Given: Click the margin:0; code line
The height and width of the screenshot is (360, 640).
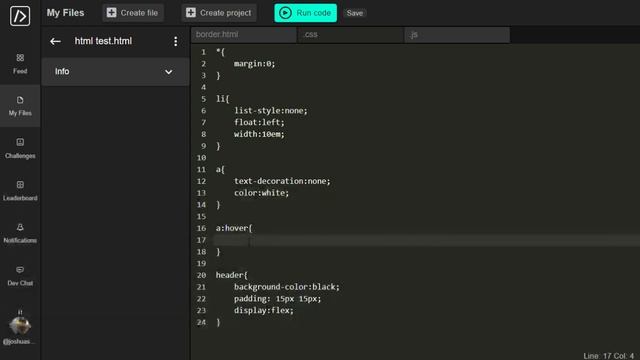Looking at the screenshot, I should click(x=254, y=64).
